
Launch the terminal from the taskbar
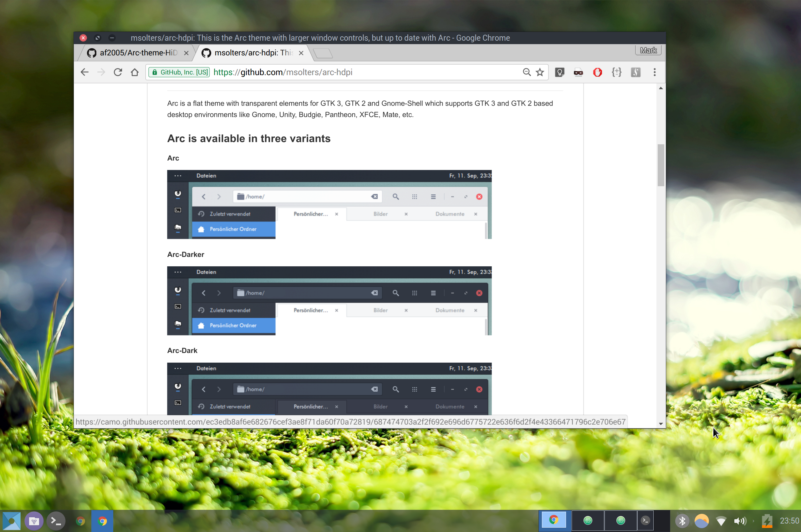(x=56, y=521)
